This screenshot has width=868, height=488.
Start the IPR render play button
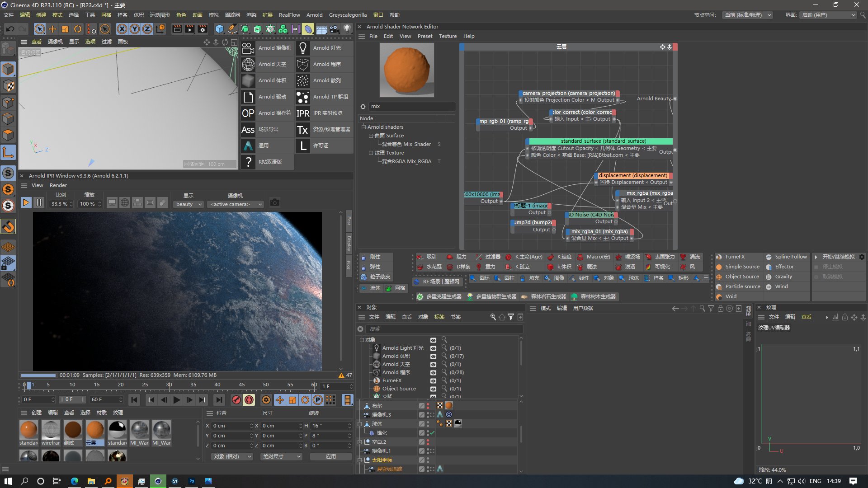click(x=26, y=203)
